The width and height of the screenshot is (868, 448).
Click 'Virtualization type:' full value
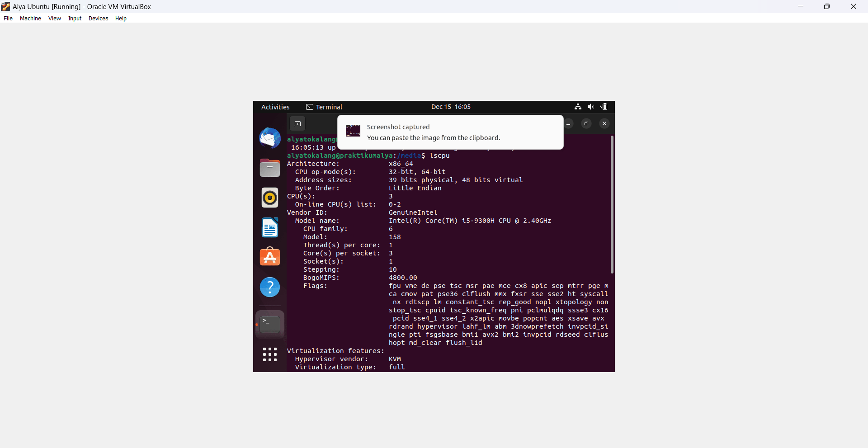click(x=396, y=367)
